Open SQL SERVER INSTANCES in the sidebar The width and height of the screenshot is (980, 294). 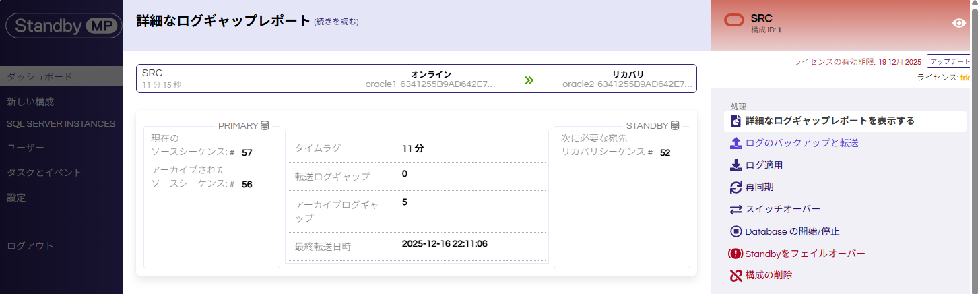pos(61,124)
